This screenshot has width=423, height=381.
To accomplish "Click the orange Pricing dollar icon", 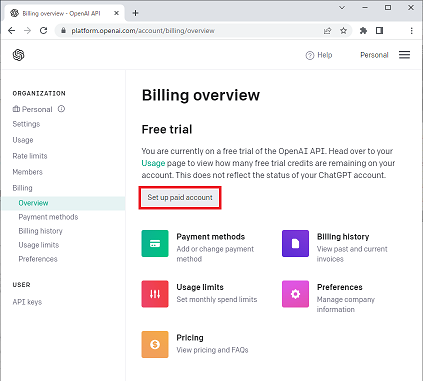I will click(x=155, y=344).
